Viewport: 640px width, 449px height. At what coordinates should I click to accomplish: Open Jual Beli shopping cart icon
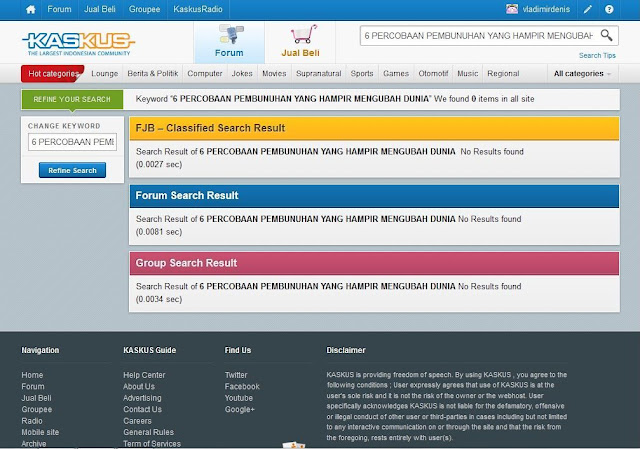(300, 42)
